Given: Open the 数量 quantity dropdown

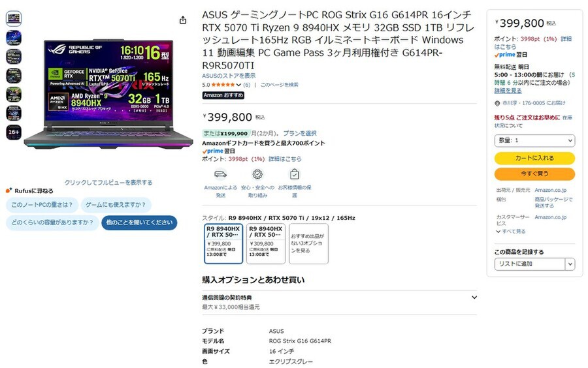Looking at the screenshot, I should tap(534, 140).
